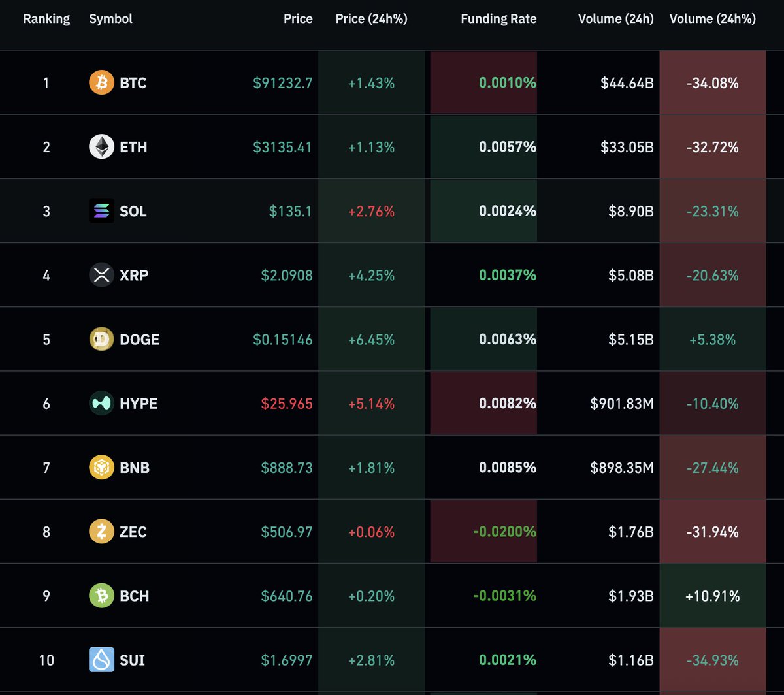Click the XRP coin icon
The image size is (784, 695).
(x=101, y=275)
